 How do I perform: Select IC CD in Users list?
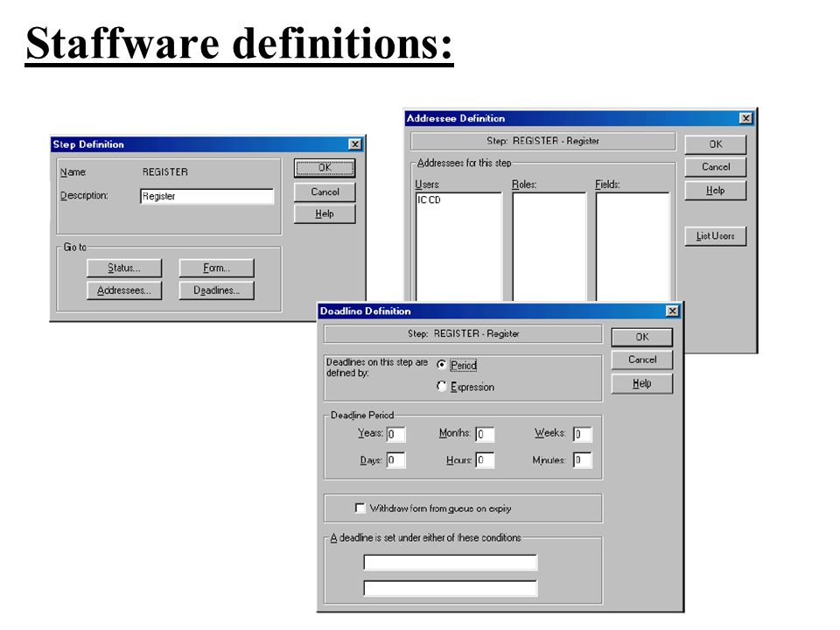429,199
